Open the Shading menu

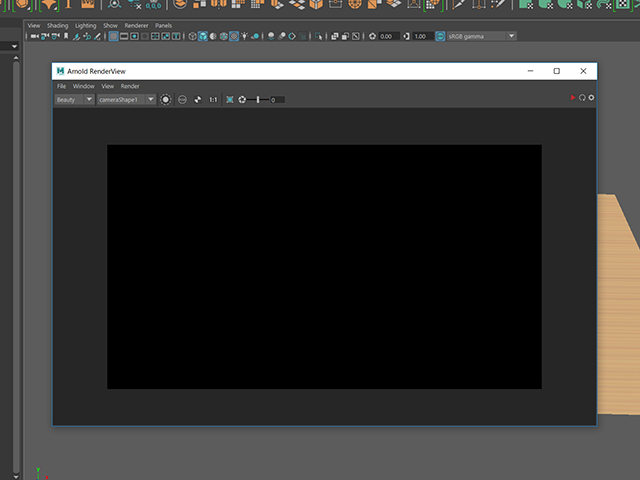point(58,25)
